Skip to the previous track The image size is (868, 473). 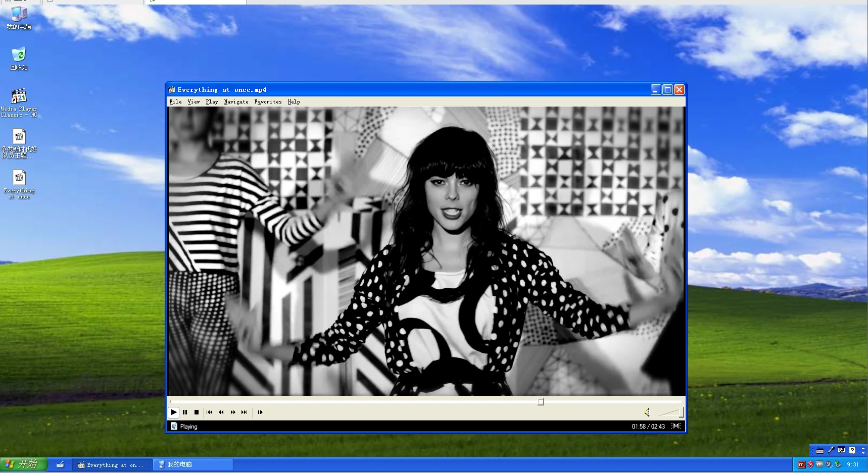pyautogui.click(x=209, y=412)
